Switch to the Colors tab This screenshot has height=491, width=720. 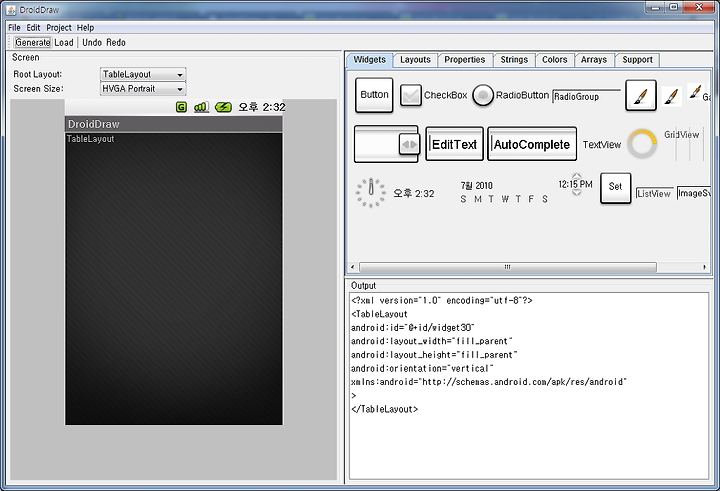point(554,60)
